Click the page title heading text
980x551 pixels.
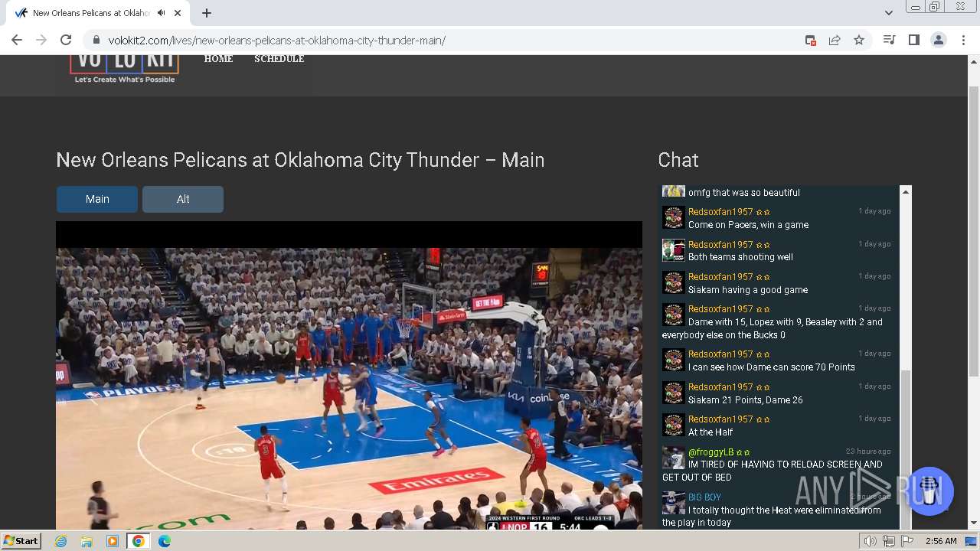coord(300,160)
